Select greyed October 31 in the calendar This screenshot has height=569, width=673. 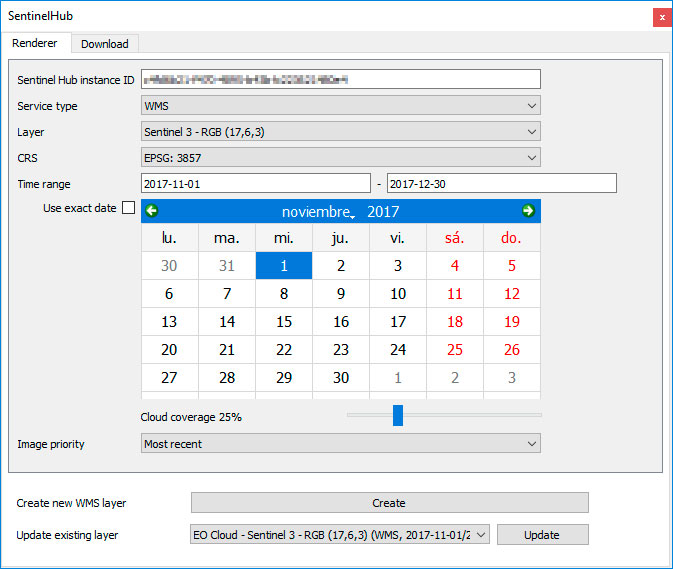227,266
